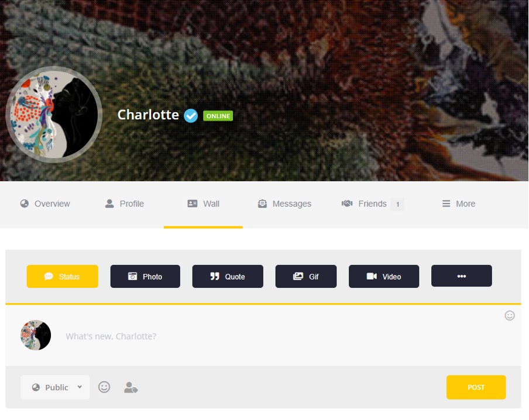Open the Friends tab count badge
Viewport: 529px width, 420px height.
point(397,204)
